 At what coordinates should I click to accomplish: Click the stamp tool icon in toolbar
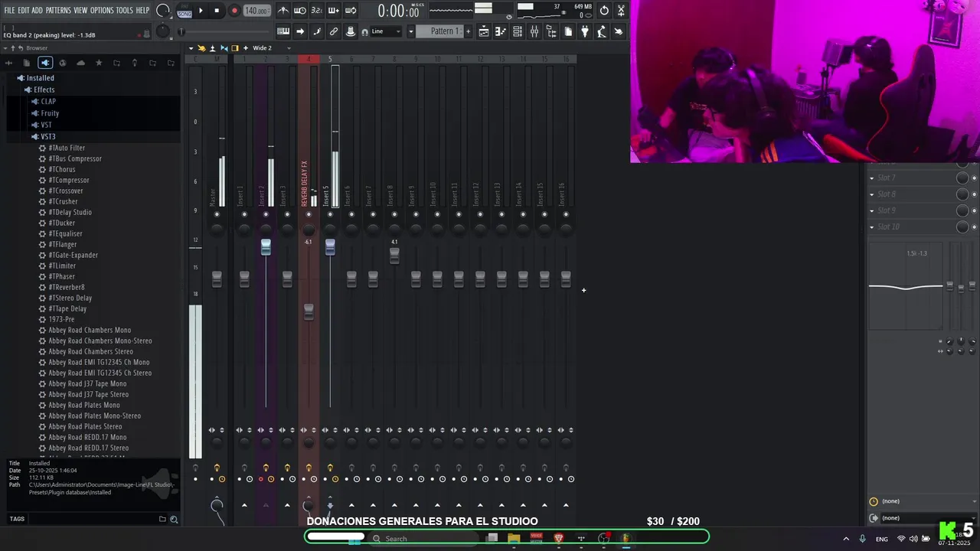[x=351, y=31]
